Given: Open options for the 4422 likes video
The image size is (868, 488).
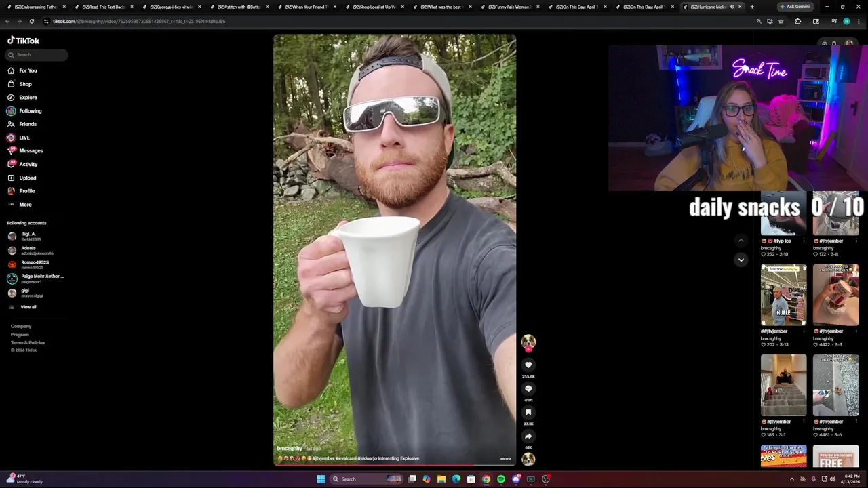Looking at the screenshot, I should coord(856,331).
